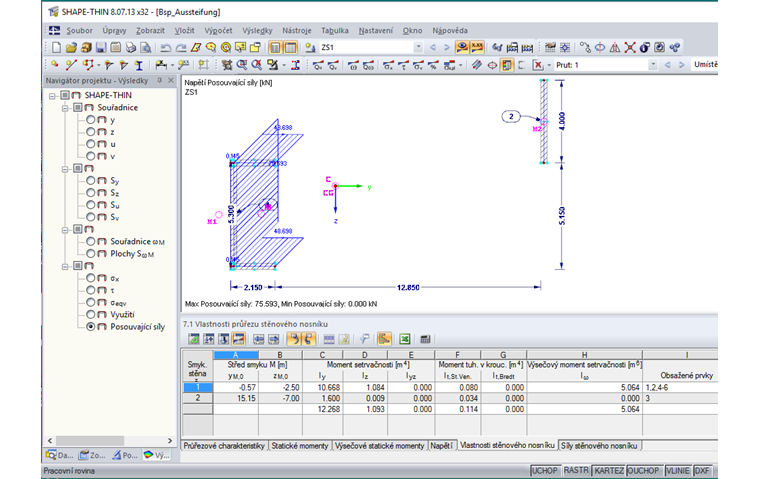Image resolution: width=760 pixels, height=479 pixels.
Task: Select the u coordinate radio button
Action: (91, 144)
